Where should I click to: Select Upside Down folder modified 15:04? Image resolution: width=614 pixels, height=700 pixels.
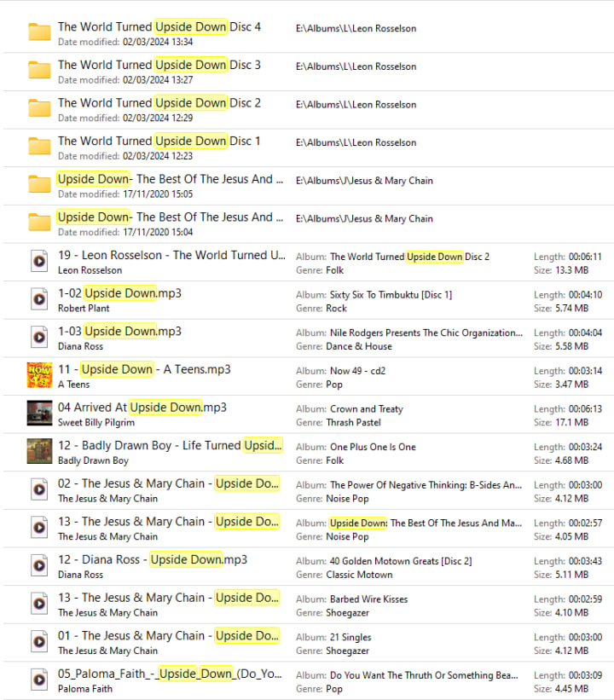tap(171, 217)
